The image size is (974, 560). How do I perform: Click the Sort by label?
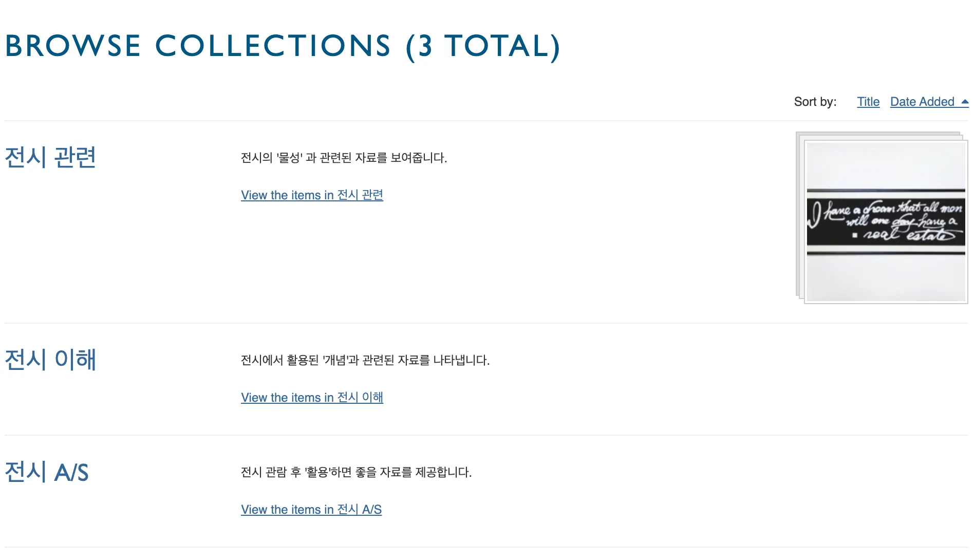815,102
